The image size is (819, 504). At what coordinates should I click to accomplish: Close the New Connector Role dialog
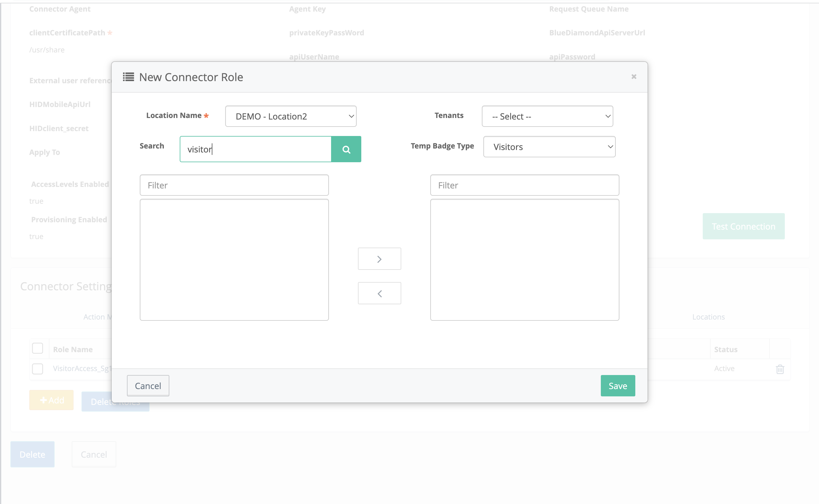pos(634,77)
